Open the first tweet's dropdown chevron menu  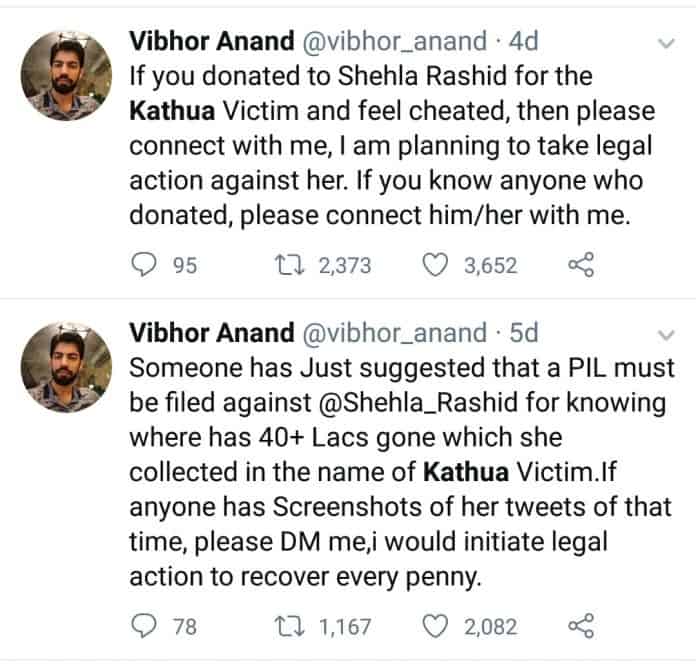tap(664, 44)
